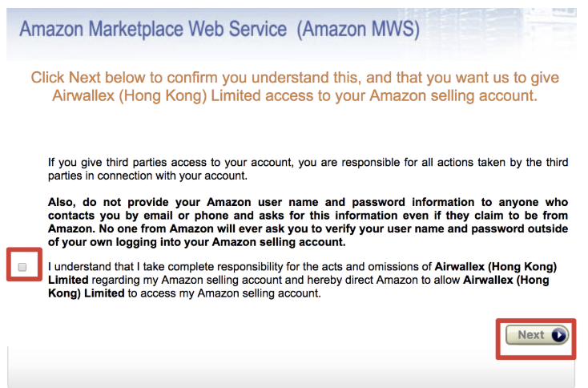The width and height of the screenshot is (588, 388).
Task: Check the responsibility acknowledgment checkbox
Action: click(22, 266)
